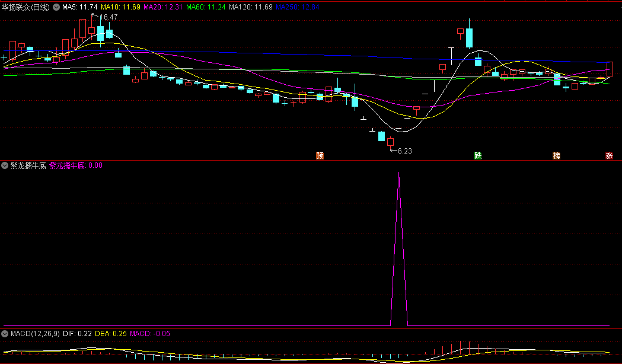The width and height of the screenshot is (622, 364).
Task: Click the red 涨 event marker
Action: pyautogui.click(x=609, y=156)
